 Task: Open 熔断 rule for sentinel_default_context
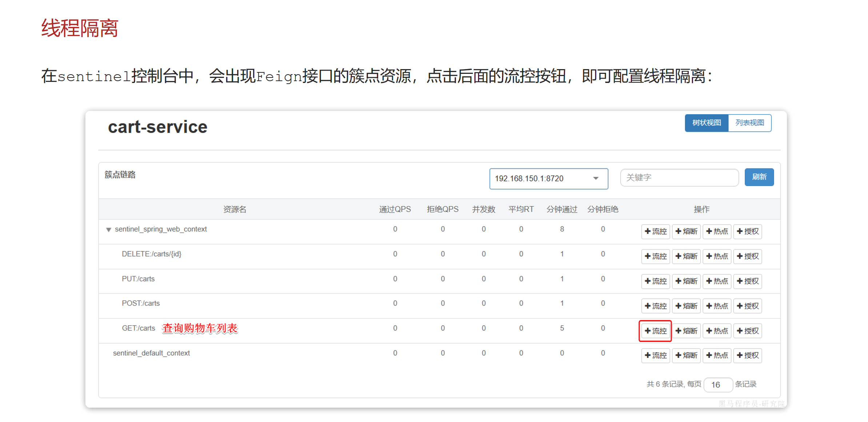(x=686, y=355)
